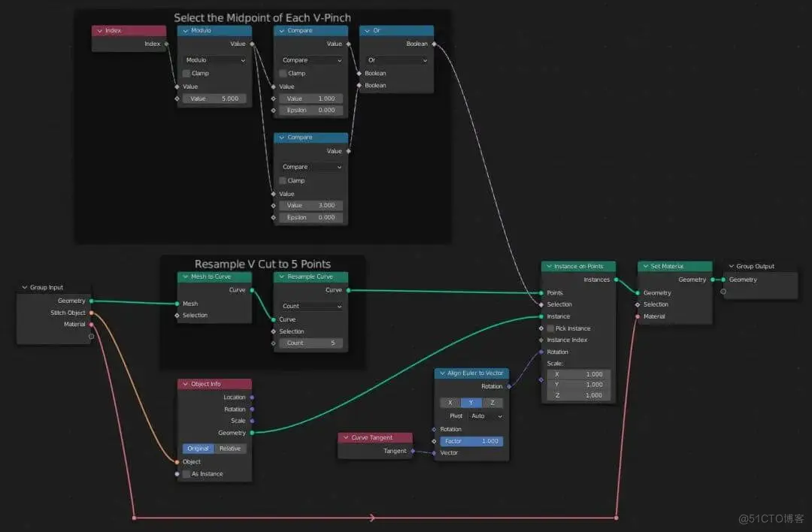Click Object input socket on Object Info
The width and height of the screenshot is (812, 532).
click(177, 461)
